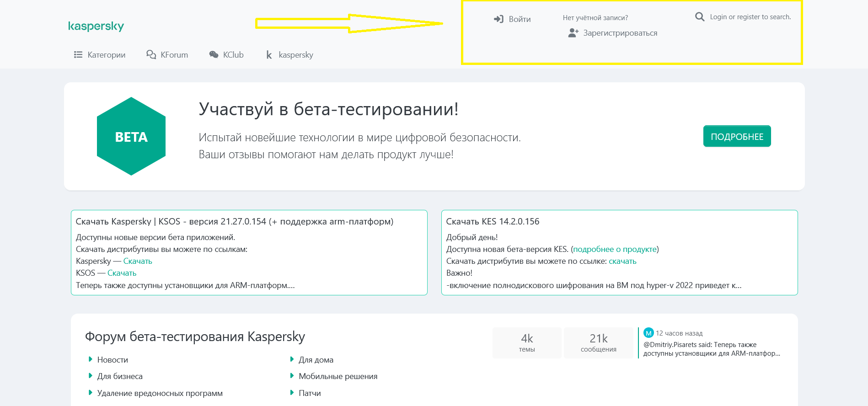
Task: Click the Нет учётной записи? text
Action: (x=595, y=18)
